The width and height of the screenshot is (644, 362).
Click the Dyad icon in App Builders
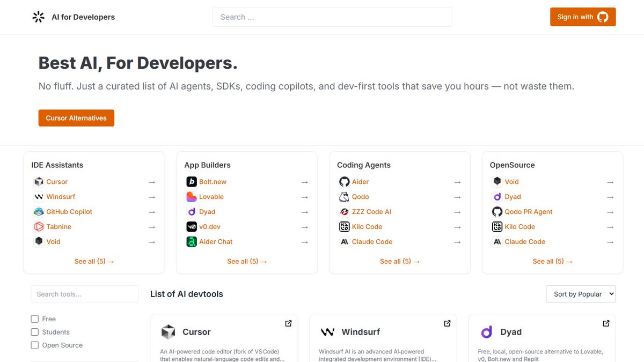pyautogui.click(x=192, y=212)
